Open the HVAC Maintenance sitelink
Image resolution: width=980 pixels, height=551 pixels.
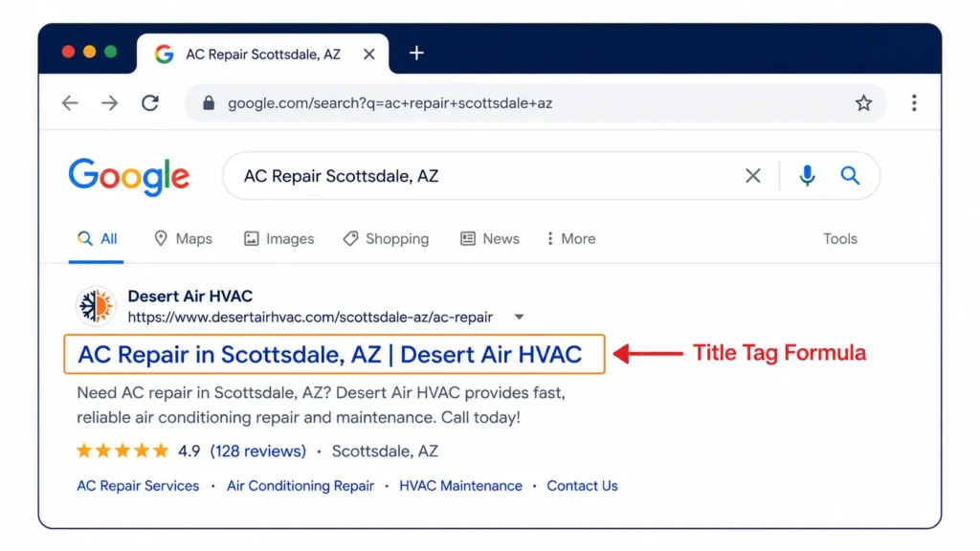click(460, 486)
